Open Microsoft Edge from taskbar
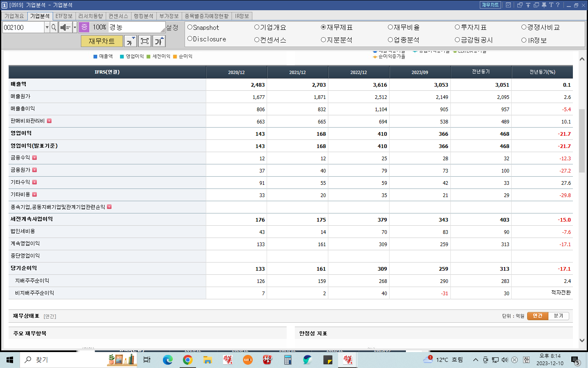The height and width of the screenshot is (368, 588). click(167, 360)
